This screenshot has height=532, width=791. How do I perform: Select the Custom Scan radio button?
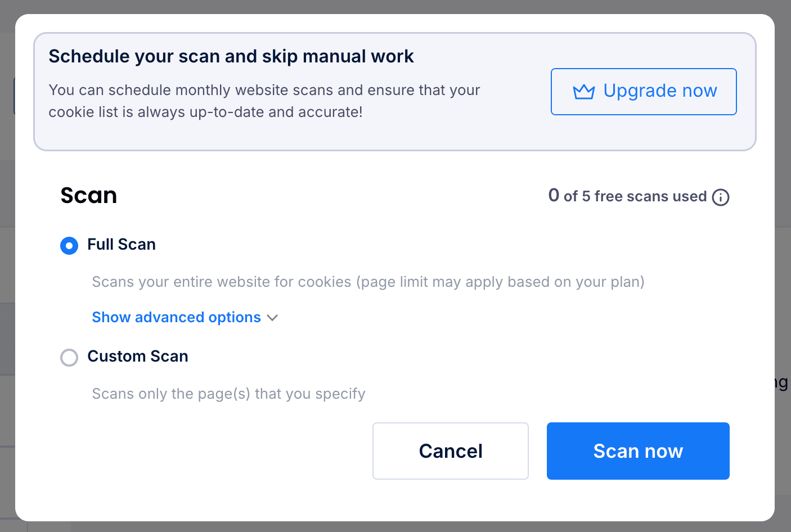point(69,358)
